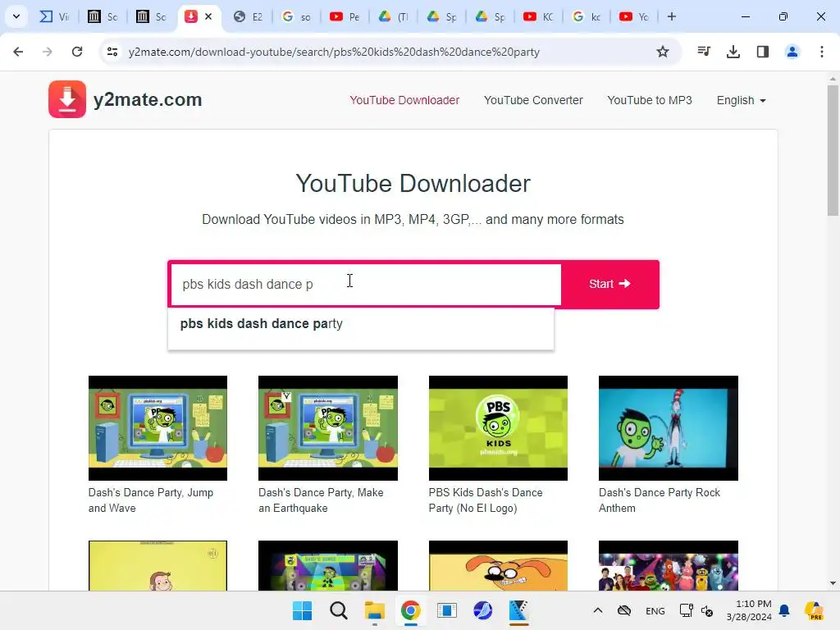
Task: Switch to YouTube 'Pe' tab
Action: point(345,16)
